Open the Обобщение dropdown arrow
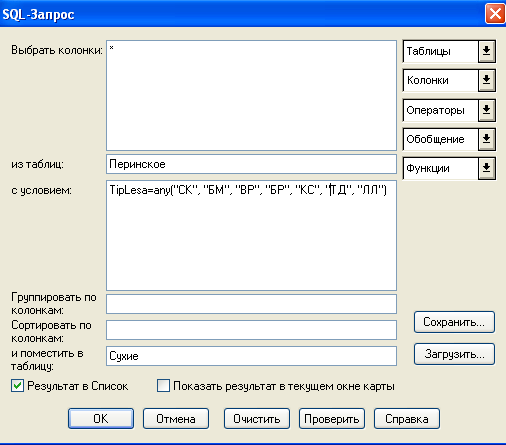The width and height of the screenshot is (506, 445). click(x=486, y=139)
